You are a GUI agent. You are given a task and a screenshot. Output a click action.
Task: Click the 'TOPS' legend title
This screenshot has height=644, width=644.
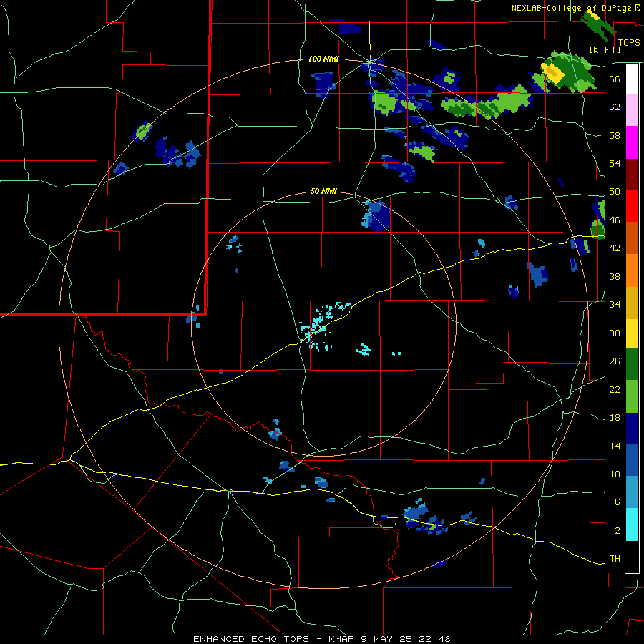pyautogui.click(x=629, y=43)
